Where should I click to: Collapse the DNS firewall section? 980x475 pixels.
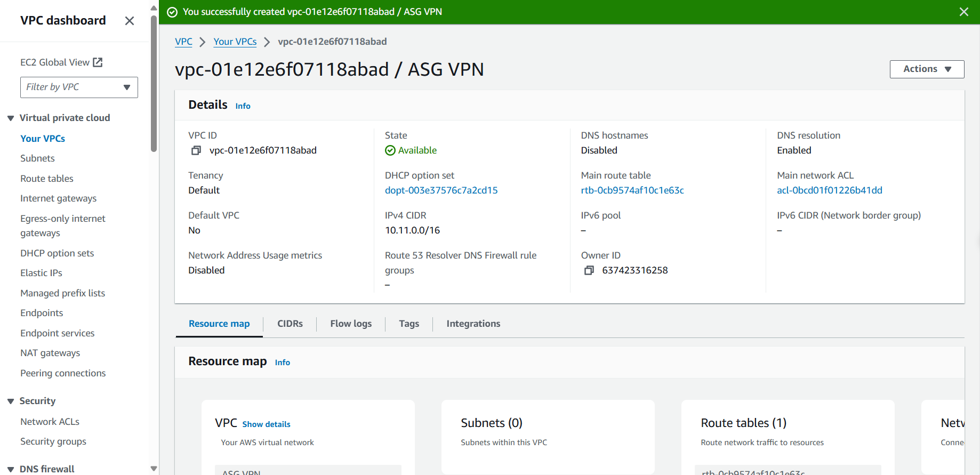coord(11,469)
